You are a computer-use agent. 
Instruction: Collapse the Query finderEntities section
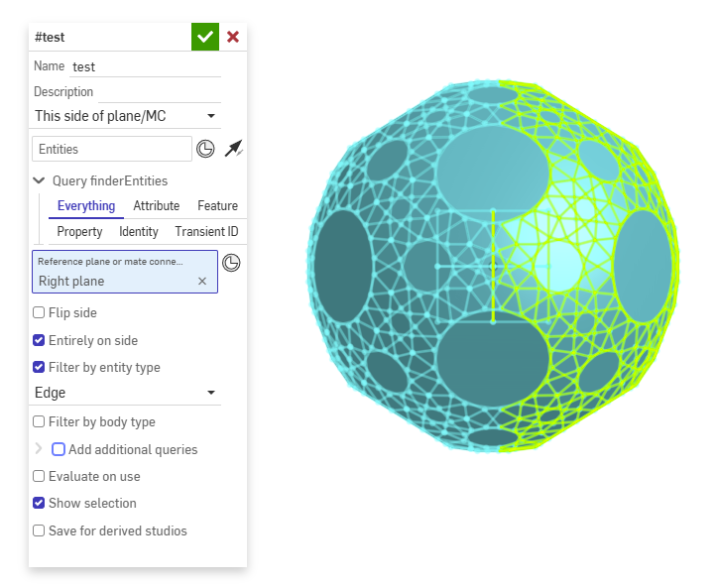click(39, 180)
